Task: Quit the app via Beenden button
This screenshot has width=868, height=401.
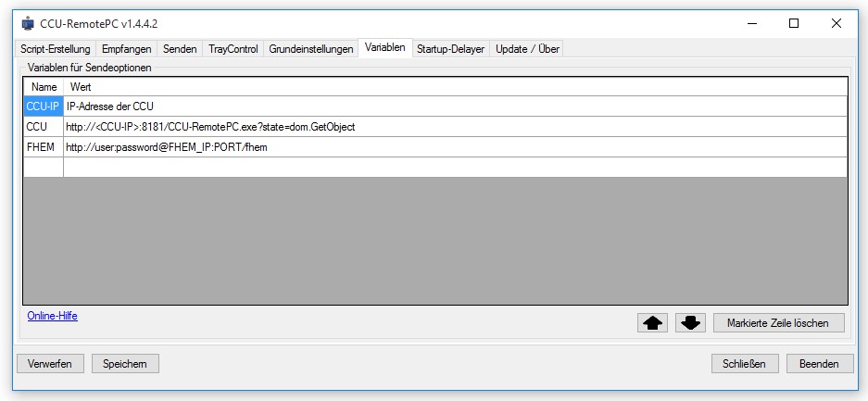Action: pyautogui.click(x=820, y=364)
